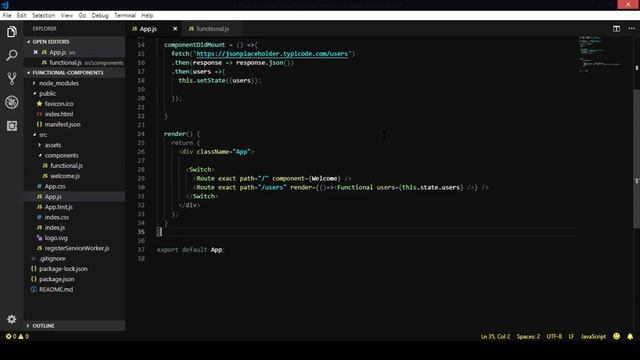Open the Debug menu
640x360 pixels.
pyautogui.click(x=100, y=16)
